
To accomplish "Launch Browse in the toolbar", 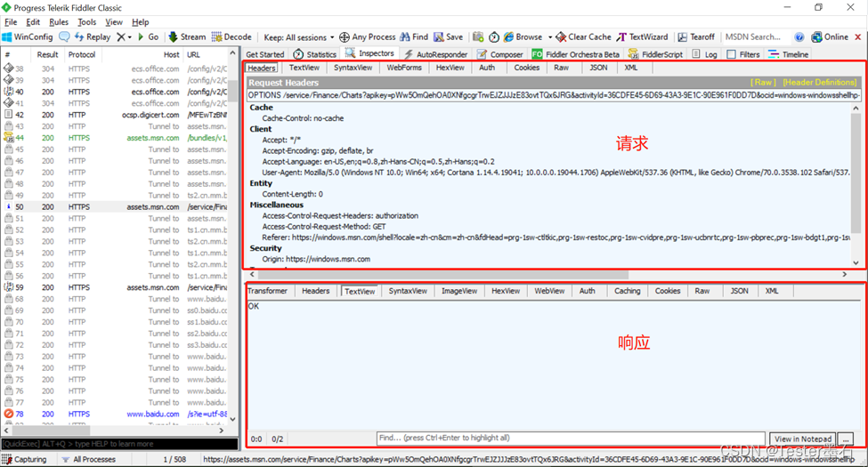I will 523,37.
